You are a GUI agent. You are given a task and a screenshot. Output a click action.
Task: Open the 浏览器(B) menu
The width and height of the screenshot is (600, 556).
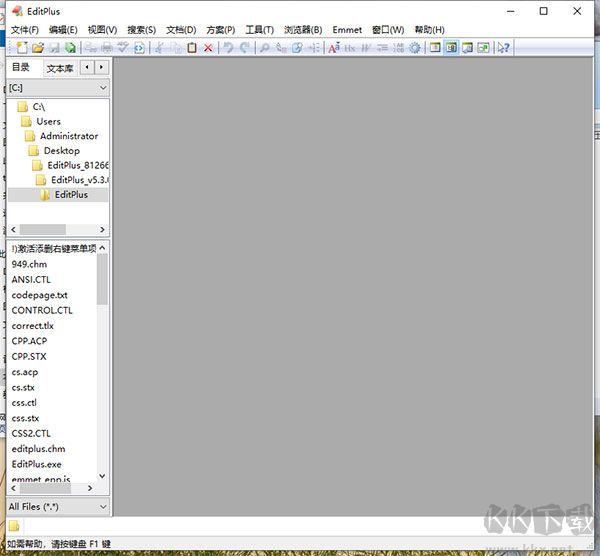click(303, 30)
